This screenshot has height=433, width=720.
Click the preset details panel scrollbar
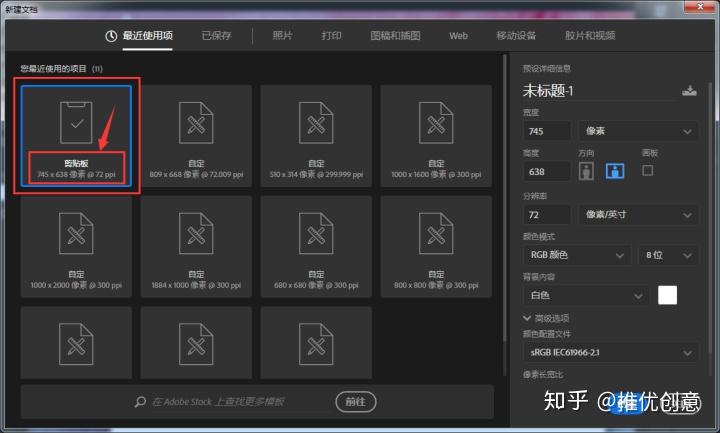[710, 218]
